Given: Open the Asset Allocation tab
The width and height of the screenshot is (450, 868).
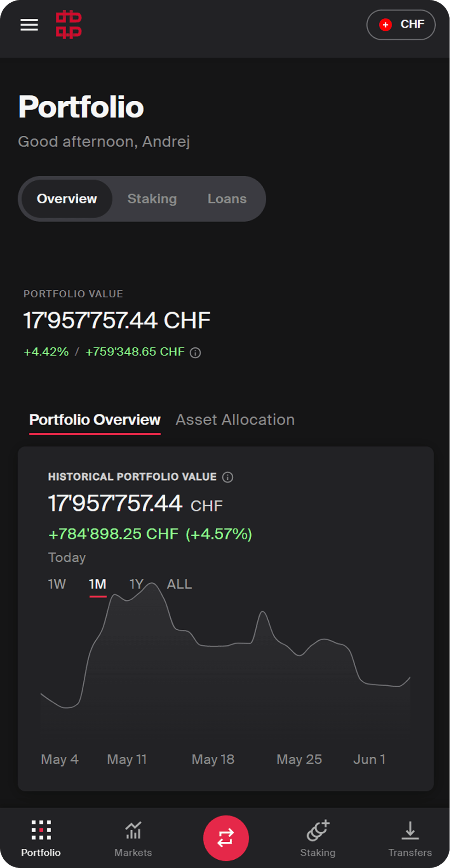Looking at the screenshot, I should pyautogui.click(x=235, y=420).
